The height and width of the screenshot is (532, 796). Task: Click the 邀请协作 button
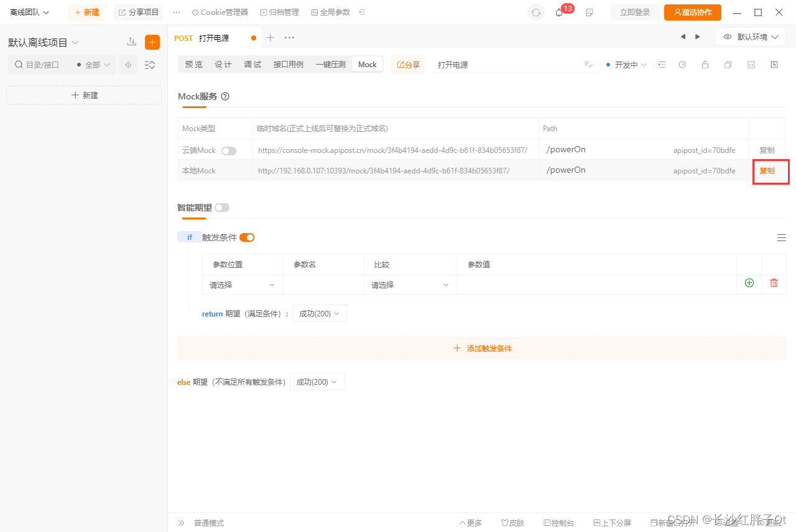[x=693, y=12]
